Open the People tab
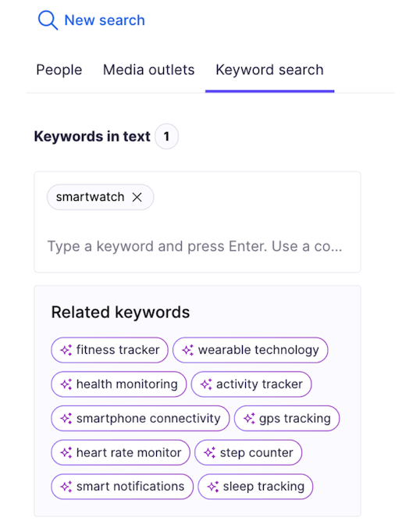This screenshot has height=532, width=402. [x=59, y=70]
